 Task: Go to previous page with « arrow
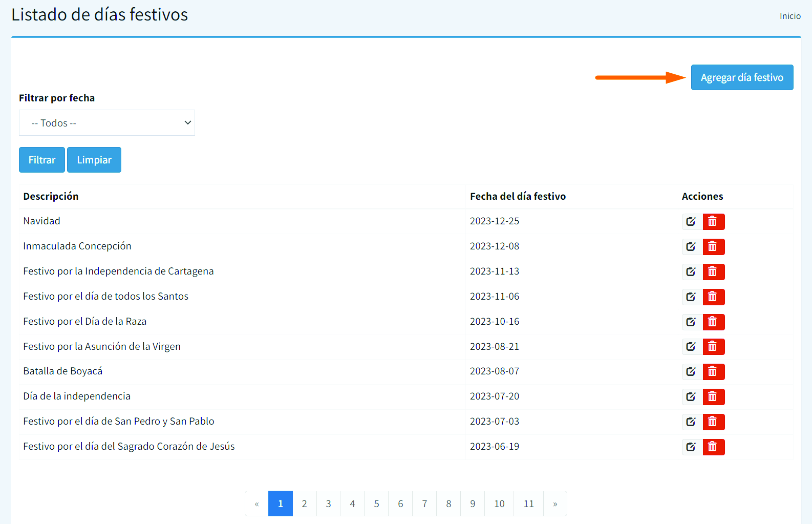(257, 504)
